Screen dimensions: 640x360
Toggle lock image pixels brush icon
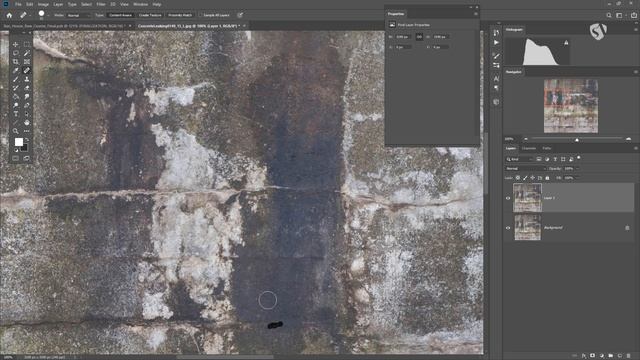click(525, 178)
